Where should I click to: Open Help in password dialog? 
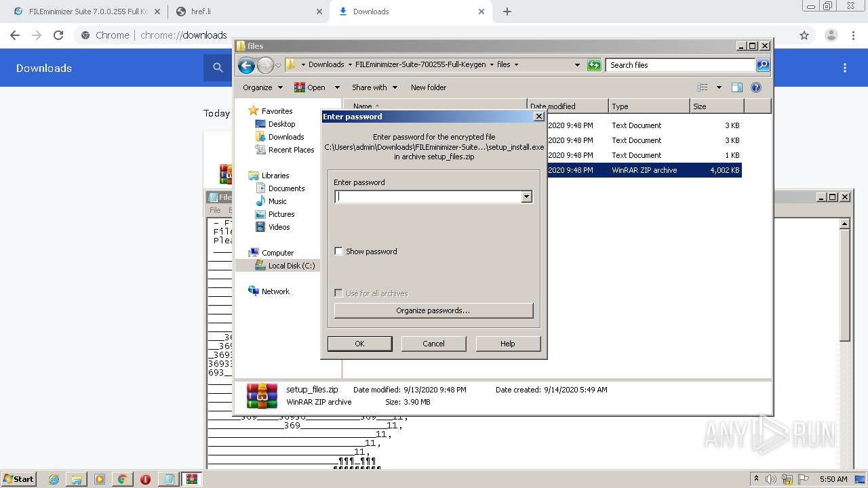pos(508,344)
